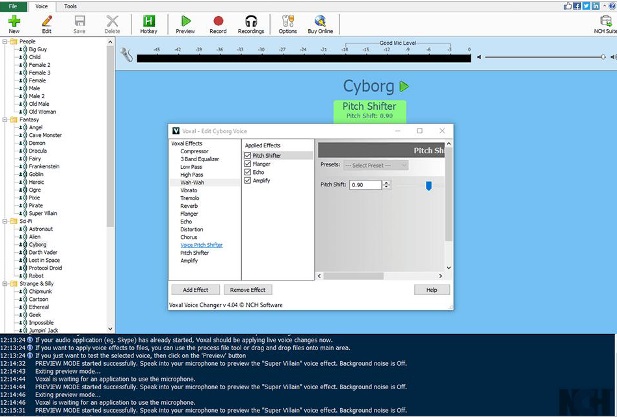Select Reverb in Voxal Effects list
The height and width of the screenshot is (417, 617).
[189, 206]
